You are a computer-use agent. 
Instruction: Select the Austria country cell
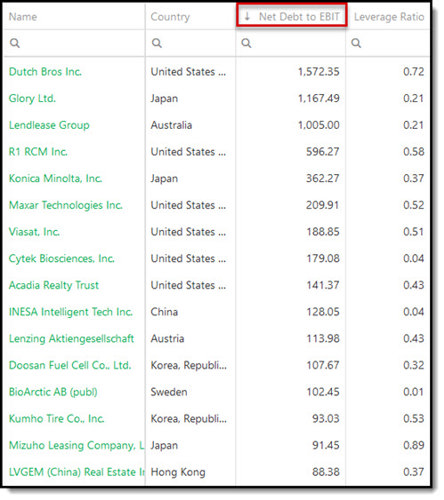(x=167, y=338)
